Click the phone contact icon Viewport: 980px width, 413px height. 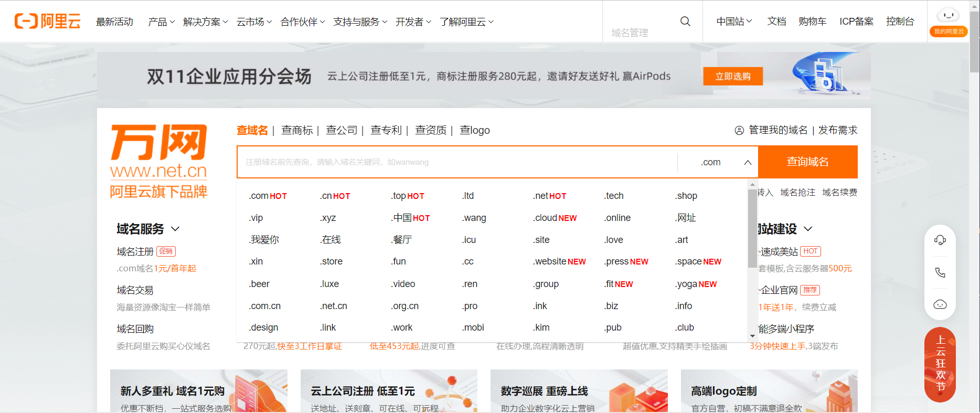pos(940,272)
